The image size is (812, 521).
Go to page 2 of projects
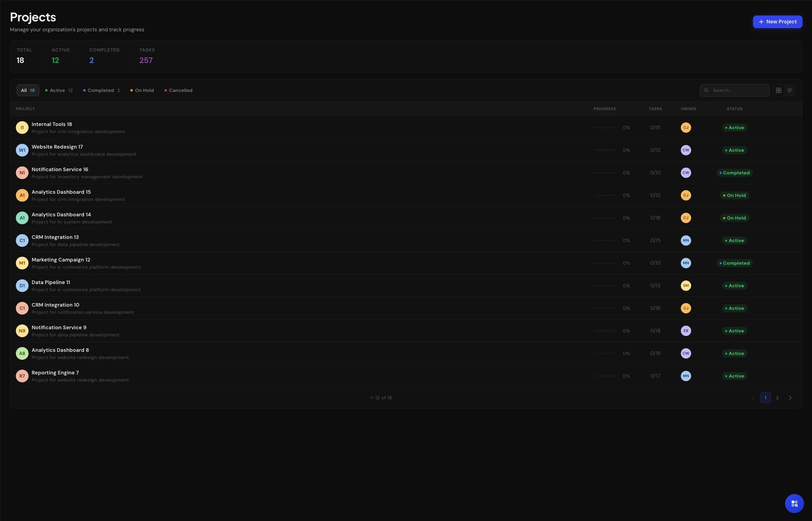click(x=777, y=398)
